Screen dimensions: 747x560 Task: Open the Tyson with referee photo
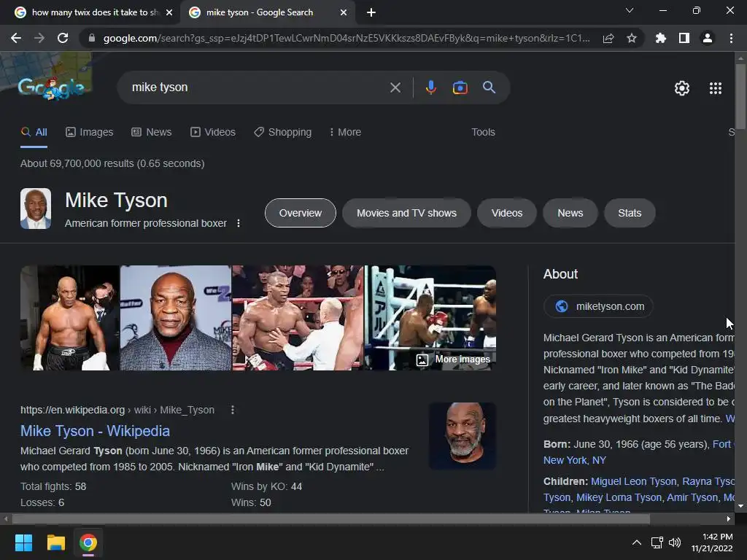click(298, 318)
